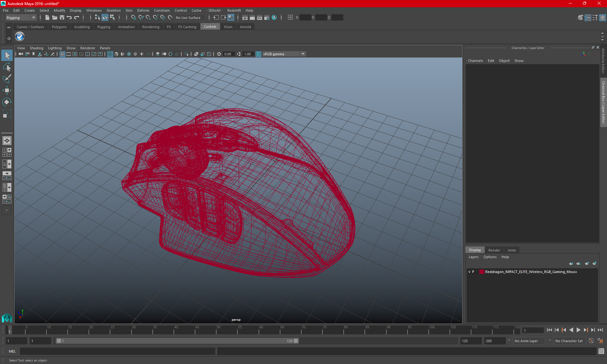Go to start of playback range

tap(549, 330)
